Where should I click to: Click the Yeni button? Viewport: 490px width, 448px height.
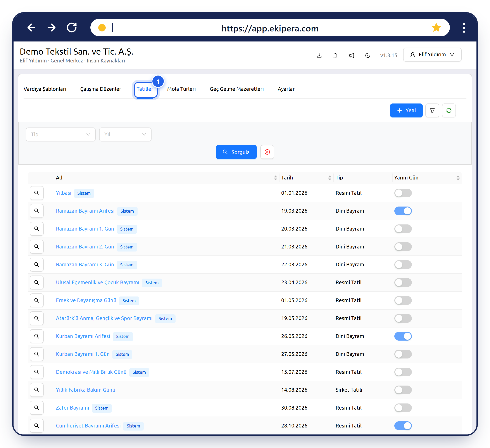point(406,110)
